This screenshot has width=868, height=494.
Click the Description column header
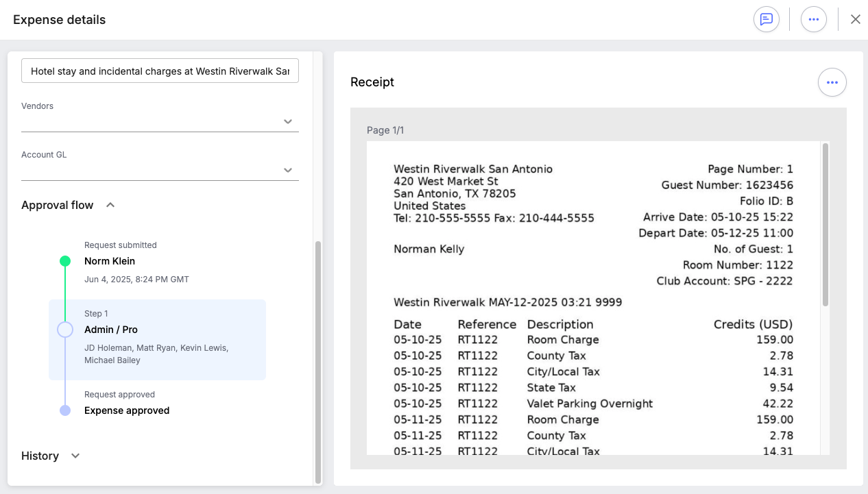pyautogui.click(x=560, y=325)
